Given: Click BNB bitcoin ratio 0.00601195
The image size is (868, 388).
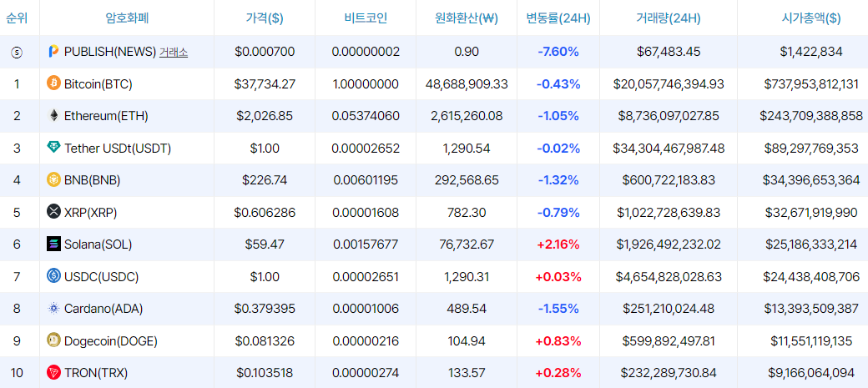Looking at the screenshot, I should point(366,180).
